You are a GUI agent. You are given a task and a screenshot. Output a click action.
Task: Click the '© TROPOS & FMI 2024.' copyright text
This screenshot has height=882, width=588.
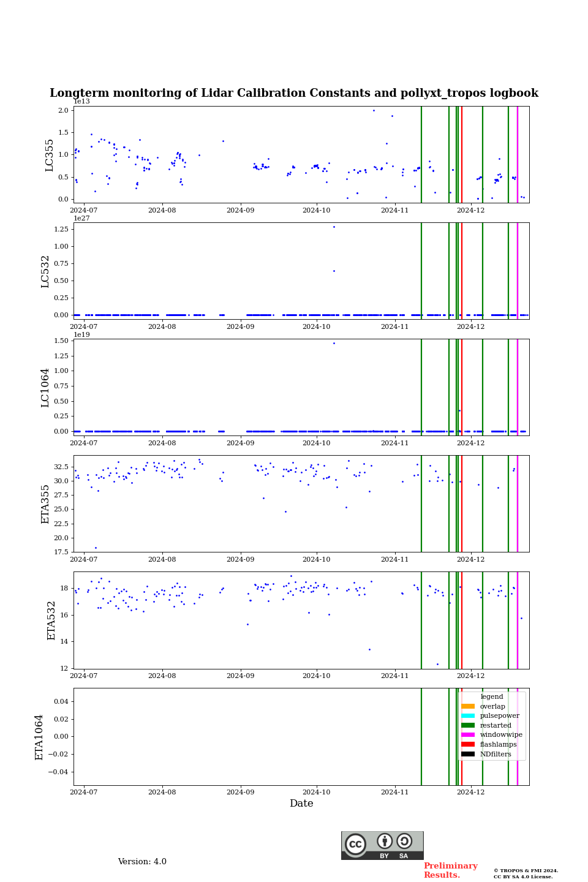click(526, 870)
